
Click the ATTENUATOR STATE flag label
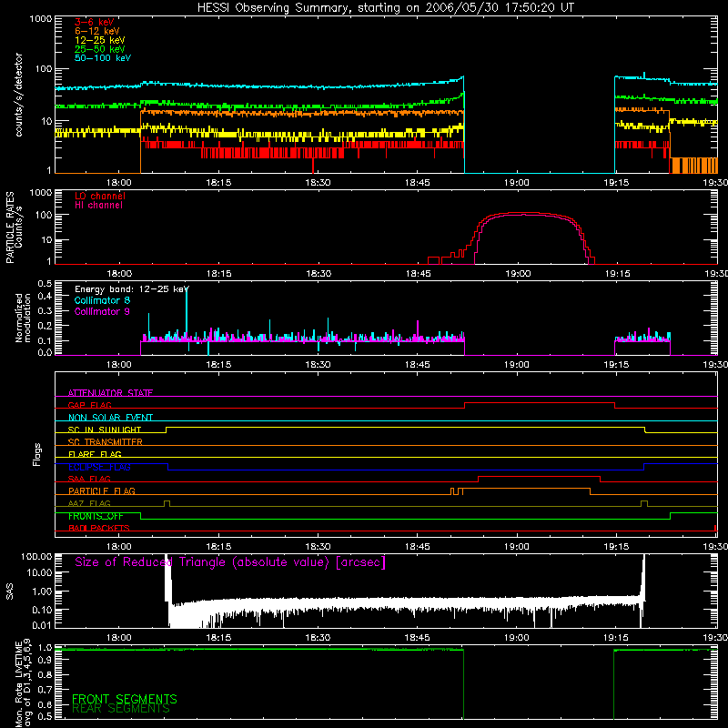(x=110, y=393)
